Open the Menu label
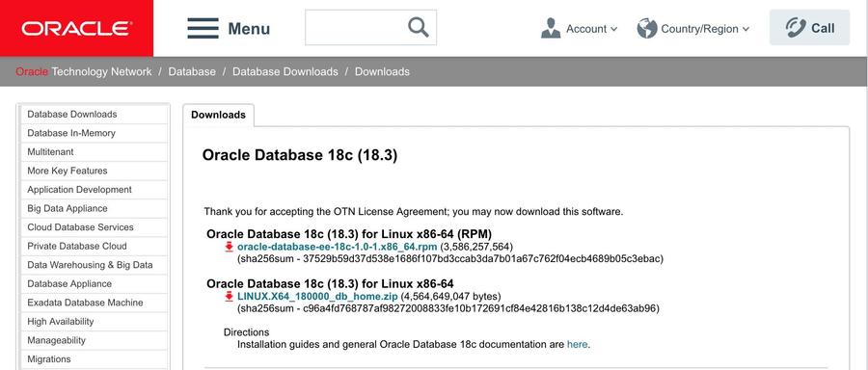 (249, 29)
